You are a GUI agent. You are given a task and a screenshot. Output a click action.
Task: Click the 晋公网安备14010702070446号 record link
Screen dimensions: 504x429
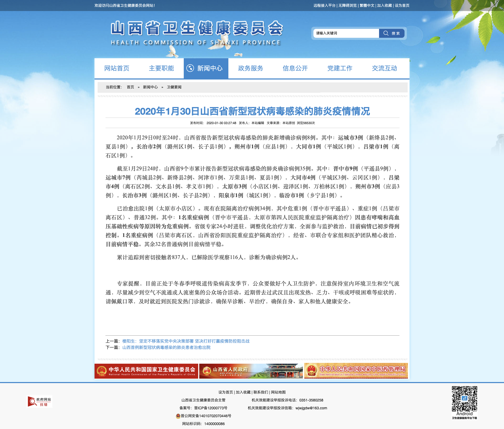click(206, 416)
